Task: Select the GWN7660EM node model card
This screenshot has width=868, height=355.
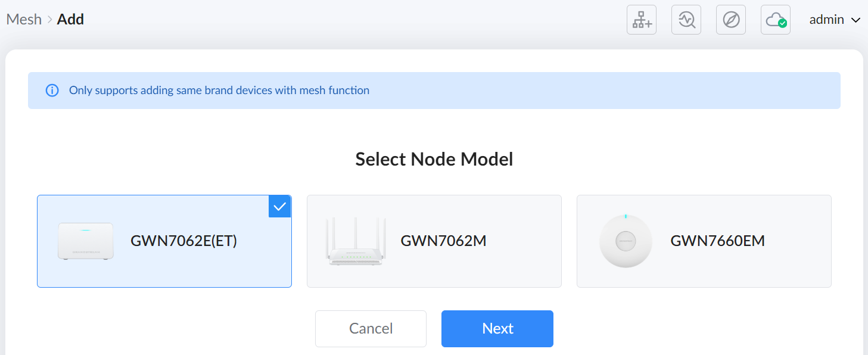Action: tap(704, 241)
